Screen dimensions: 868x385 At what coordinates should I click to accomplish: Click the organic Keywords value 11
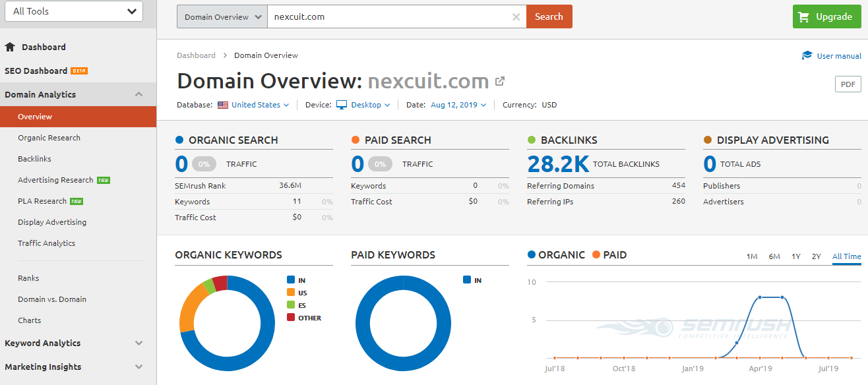(x=297, y=202)
